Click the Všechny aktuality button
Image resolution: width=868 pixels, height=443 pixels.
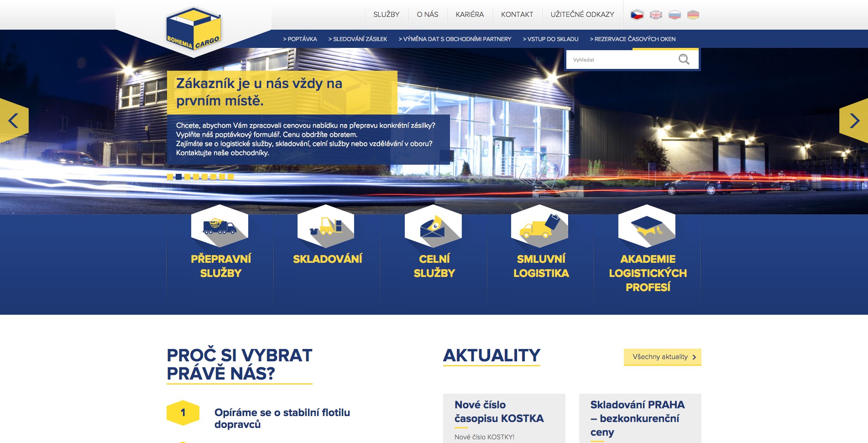click(x=663, y=357)
